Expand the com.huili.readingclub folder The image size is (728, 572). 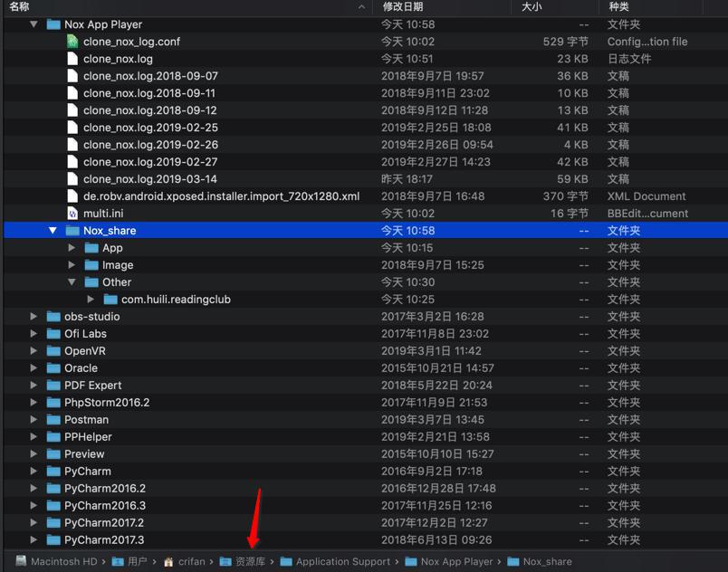pos(91,300)
